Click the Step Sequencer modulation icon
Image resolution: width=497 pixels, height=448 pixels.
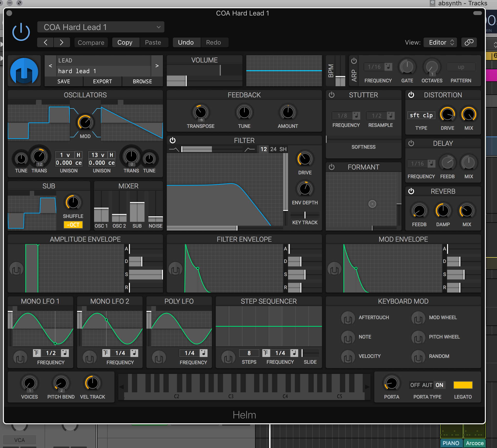pos(228,357)
